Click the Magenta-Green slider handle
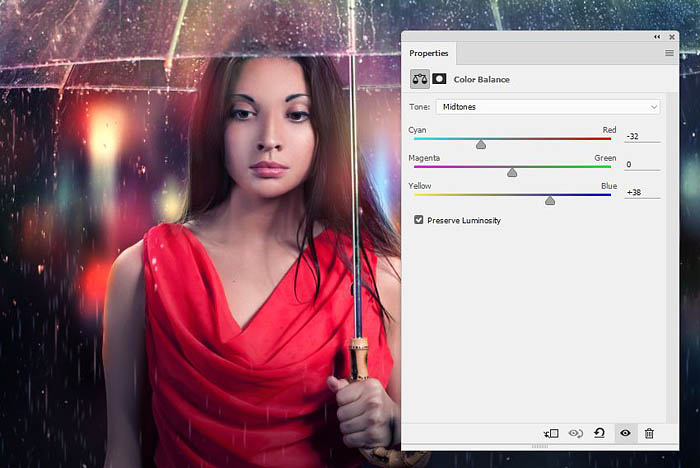 point(512,172)
